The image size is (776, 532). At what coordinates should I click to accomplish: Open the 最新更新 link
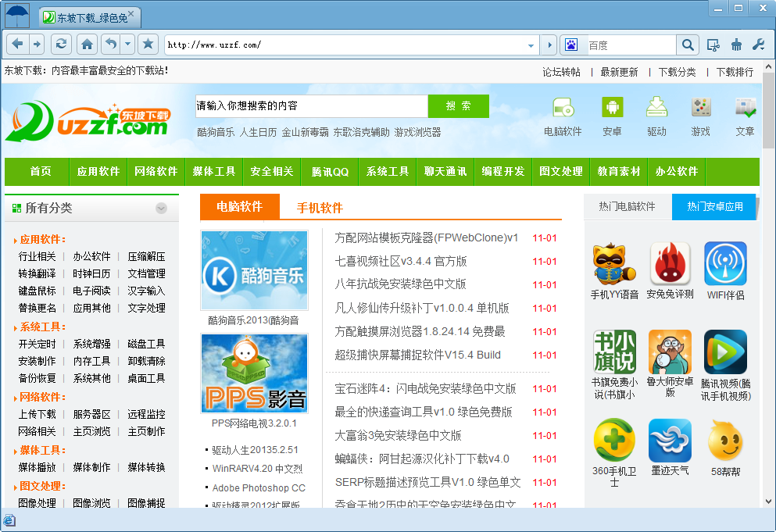(x=619, y=72)
